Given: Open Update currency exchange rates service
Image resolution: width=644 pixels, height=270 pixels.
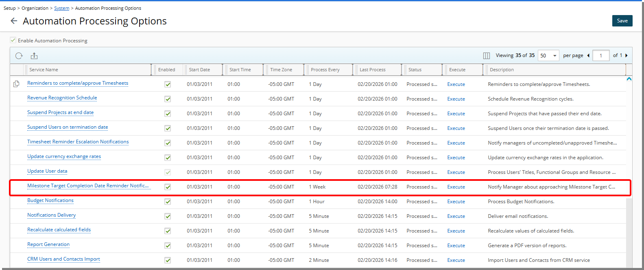Looking at the screenshot, I should 64,156.
